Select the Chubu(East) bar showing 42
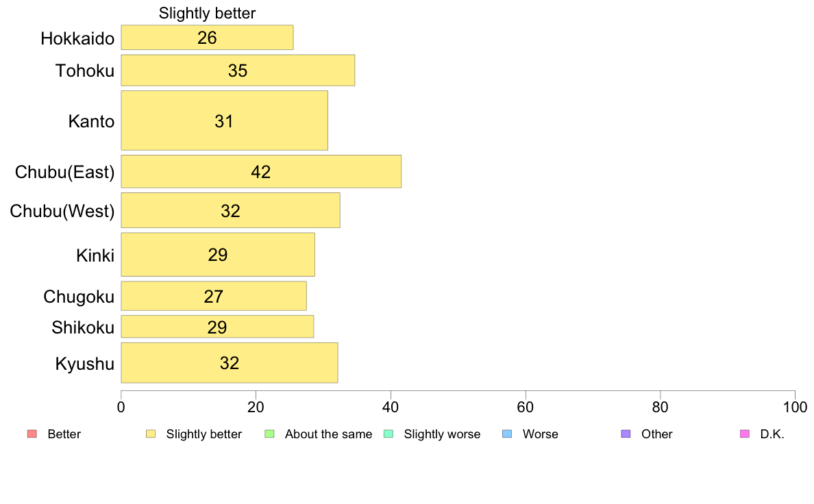 pos(261,171)
